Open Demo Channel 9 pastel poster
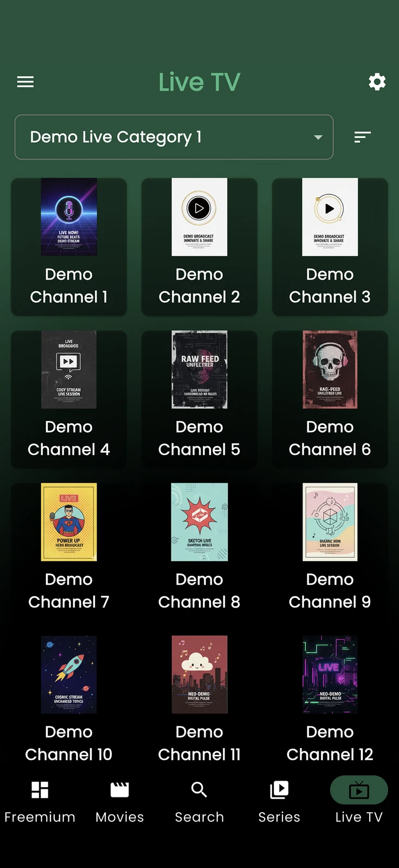This screenshot has height=868, width=399. [x=330, y=522]
